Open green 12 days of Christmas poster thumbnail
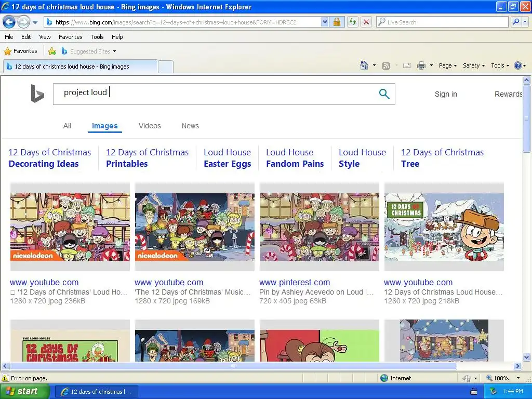Screen dimensions: 532x399 (70, 340)
